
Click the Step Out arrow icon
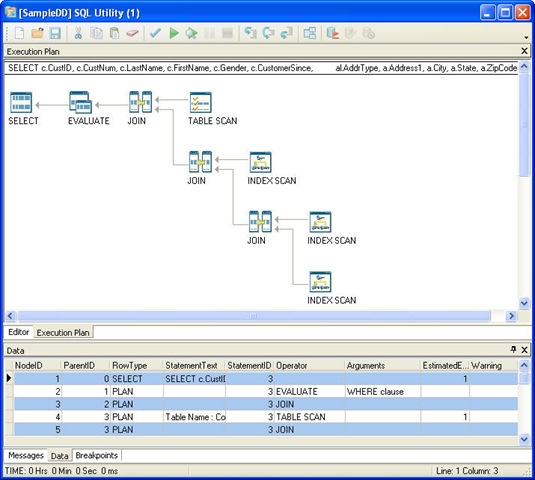pyautogui.click(x=287, y=33)
